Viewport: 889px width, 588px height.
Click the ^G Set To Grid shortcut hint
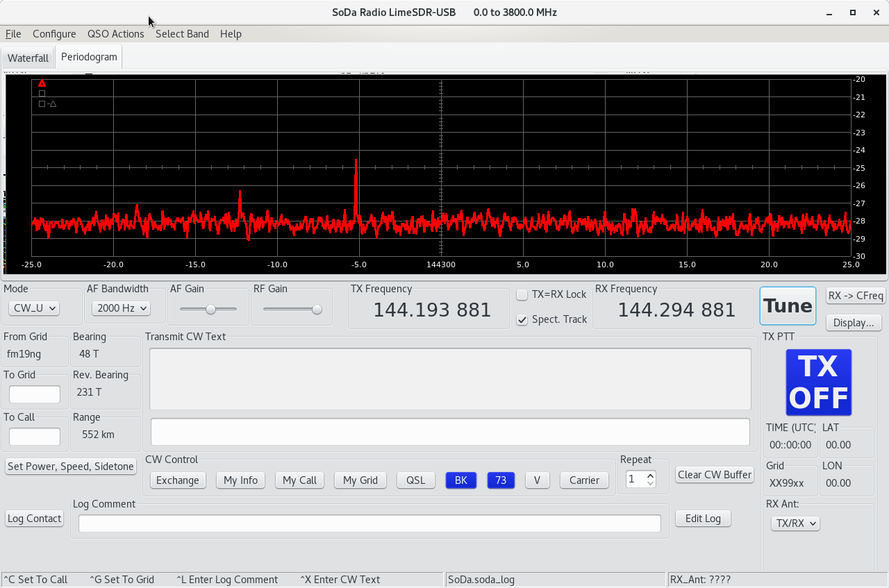pos(122,580)
